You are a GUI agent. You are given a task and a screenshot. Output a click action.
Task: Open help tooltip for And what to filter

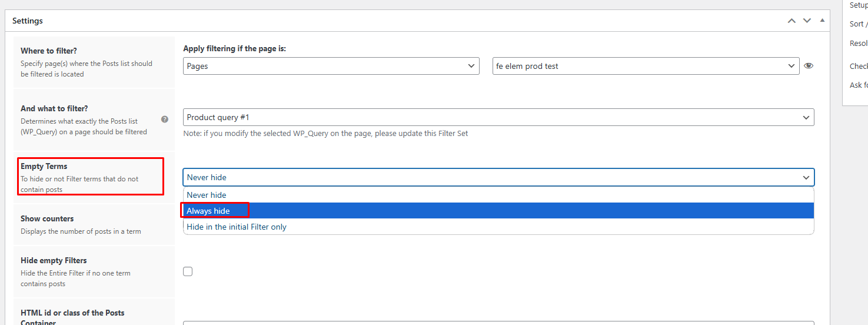tap(165, 119)
